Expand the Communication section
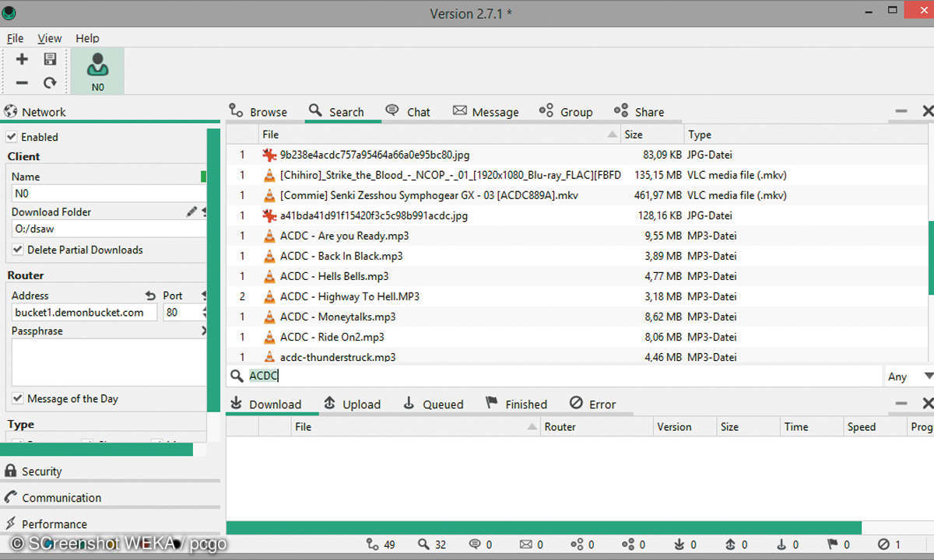Image resolution: width=934 pixels, height=560 pixels. click(x=109, y=498)
